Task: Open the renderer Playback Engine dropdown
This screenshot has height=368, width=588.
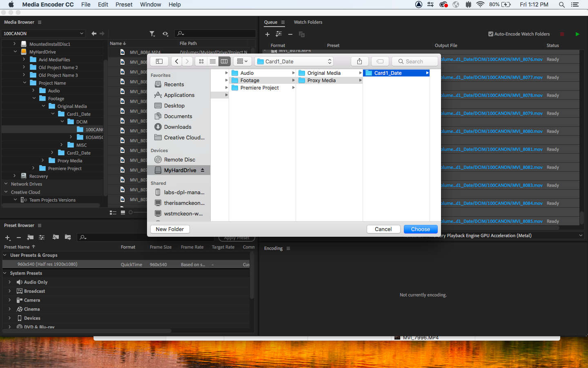Action: [x=505, y=236]
